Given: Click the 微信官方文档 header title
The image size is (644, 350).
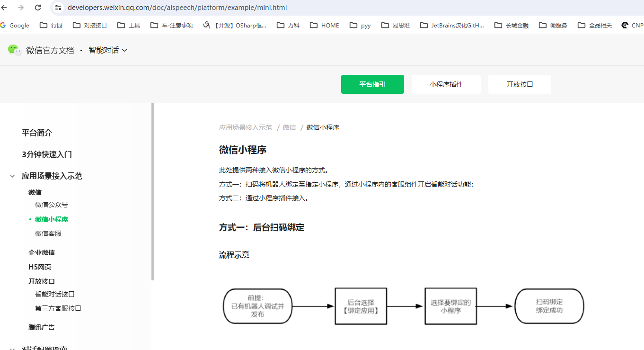Looking at the screenshot, I should [50, 50].
